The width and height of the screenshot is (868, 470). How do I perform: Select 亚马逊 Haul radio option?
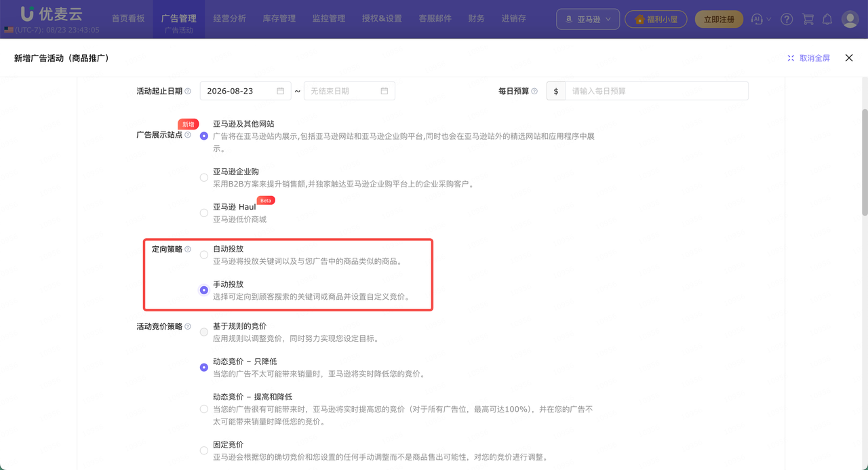[204, 213]
